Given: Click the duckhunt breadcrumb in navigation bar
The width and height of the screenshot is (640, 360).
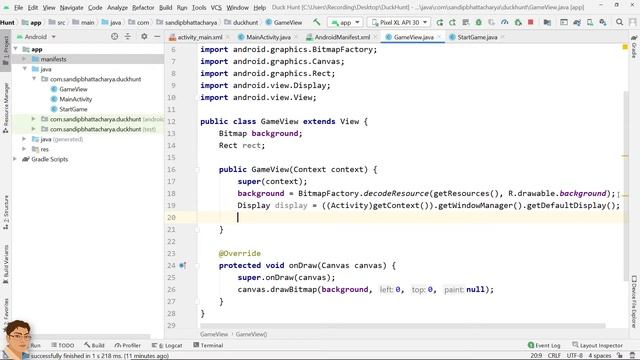Looking at the screenshot, I should point(241,22).
